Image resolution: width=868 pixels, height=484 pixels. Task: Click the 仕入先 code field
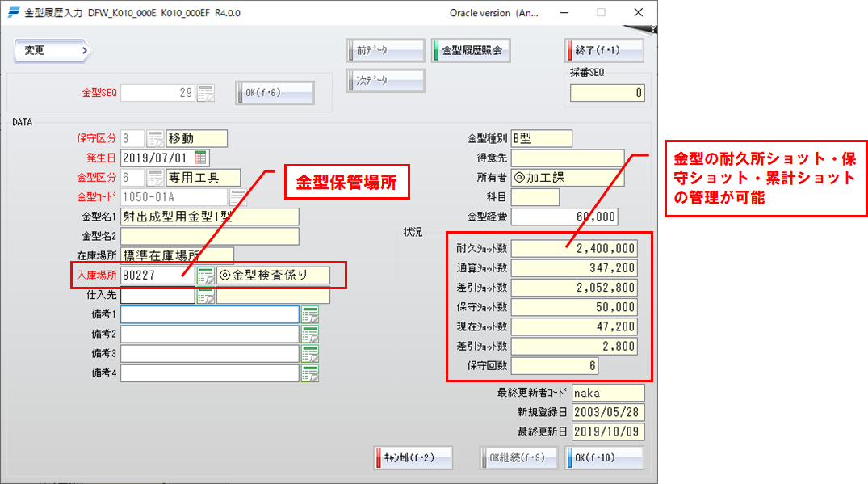[x=157, y=295]
